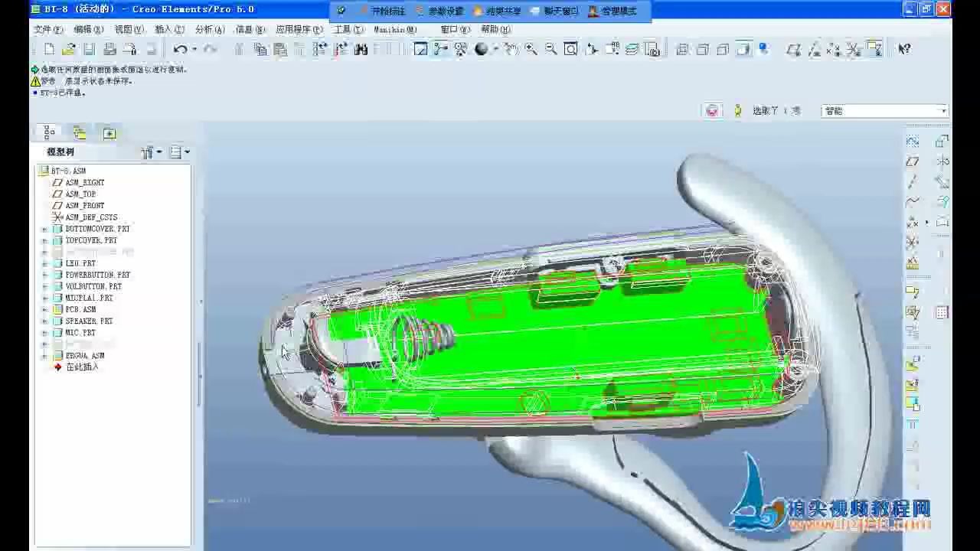Expand PCB.ASM in the model tree
This screenshot has height=551, width=980.
click(44, 309)
